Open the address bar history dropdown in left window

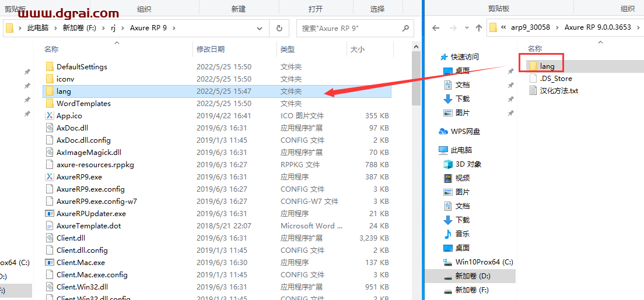(260, 29)
